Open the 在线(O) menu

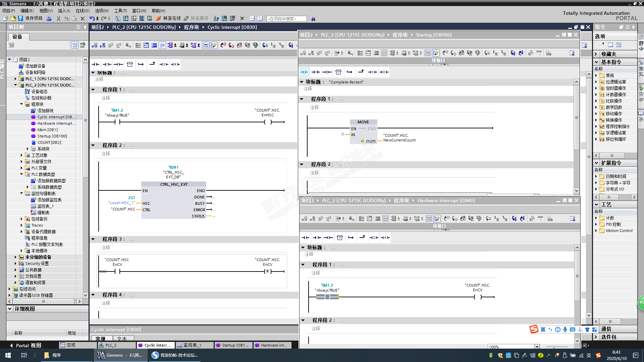point(82,11)
